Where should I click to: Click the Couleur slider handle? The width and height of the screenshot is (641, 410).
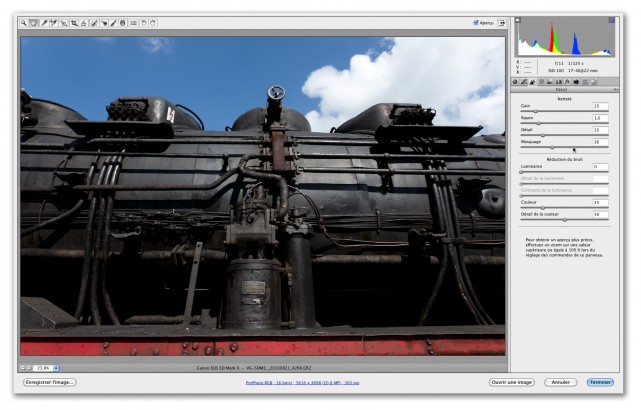(x=543, y=208)
